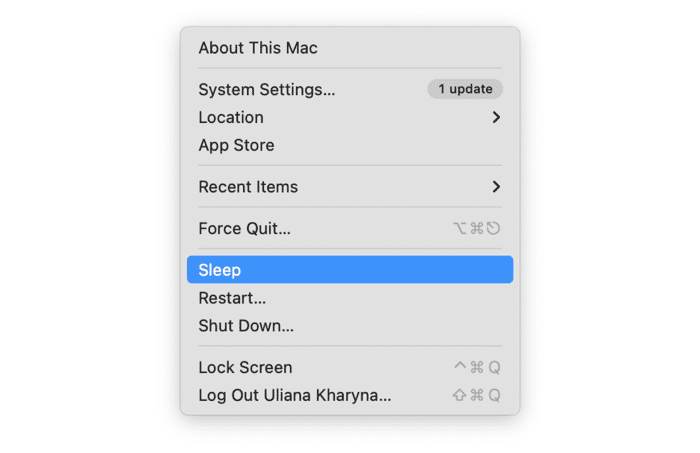
Task: Select the Location menu entry
Action: (x=231, y=117)
